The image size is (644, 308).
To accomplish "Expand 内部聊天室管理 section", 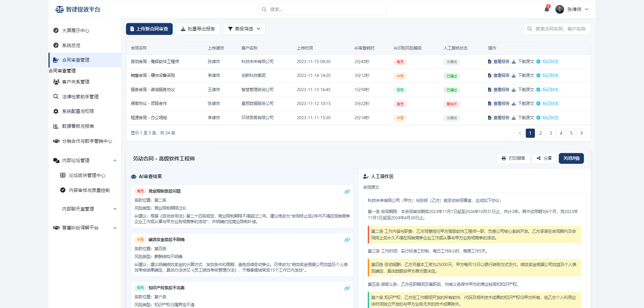I will (85, 209).
